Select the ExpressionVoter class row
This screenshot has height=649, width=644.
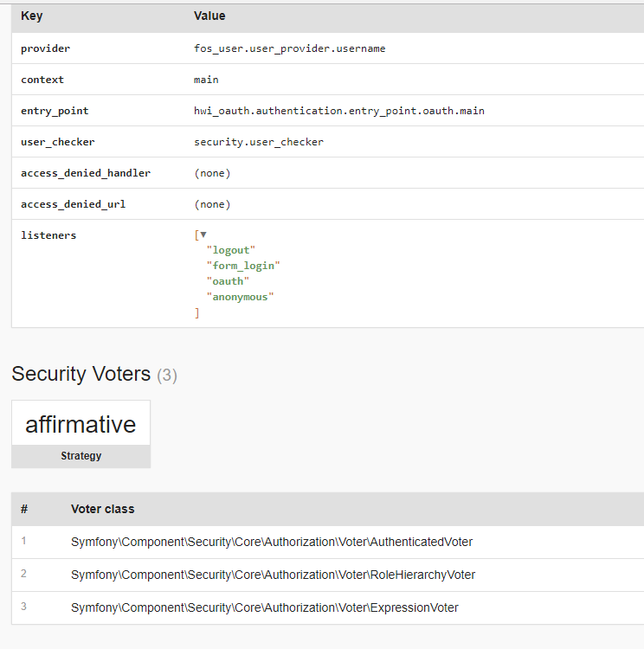tap(327, 607)
